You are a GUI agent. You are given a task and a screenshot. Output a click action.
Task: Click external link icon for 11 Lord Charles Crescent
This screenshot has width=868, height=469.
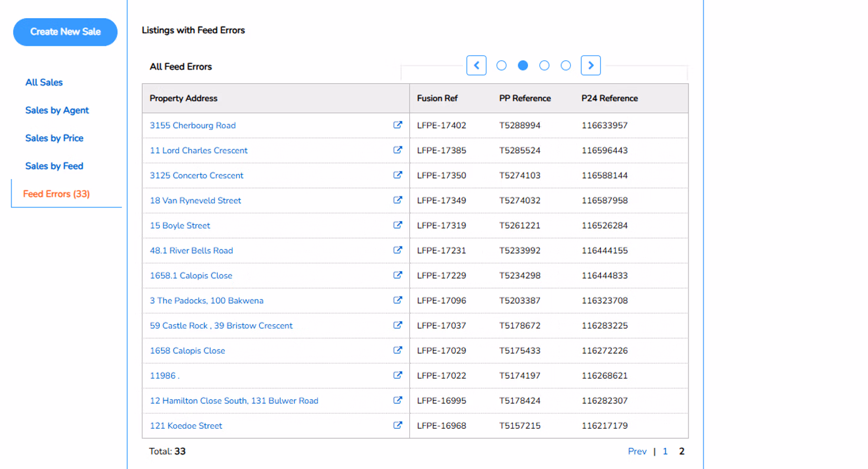pyautogui.click(x=398, y=150)
